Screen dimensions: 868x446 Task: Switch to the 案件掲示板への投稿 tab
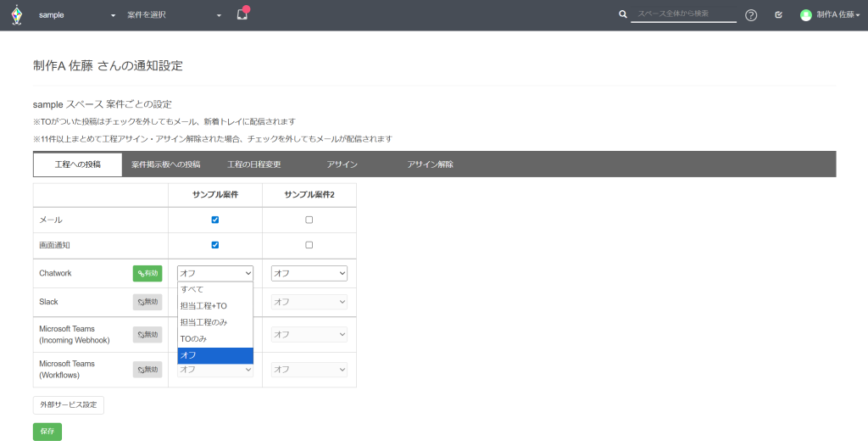click(x=165, y=164)
